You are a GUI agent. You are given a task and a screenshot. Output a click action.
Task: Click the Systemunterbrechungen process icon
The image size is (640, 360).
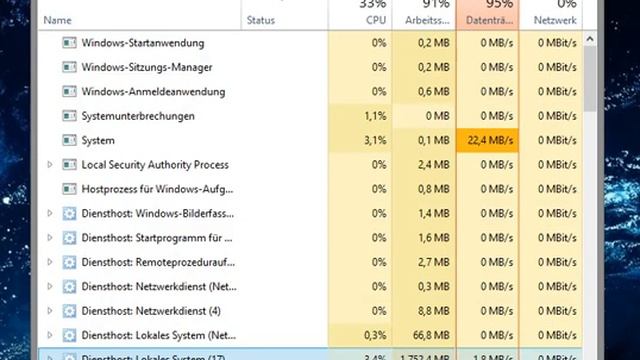pos(69,116)
